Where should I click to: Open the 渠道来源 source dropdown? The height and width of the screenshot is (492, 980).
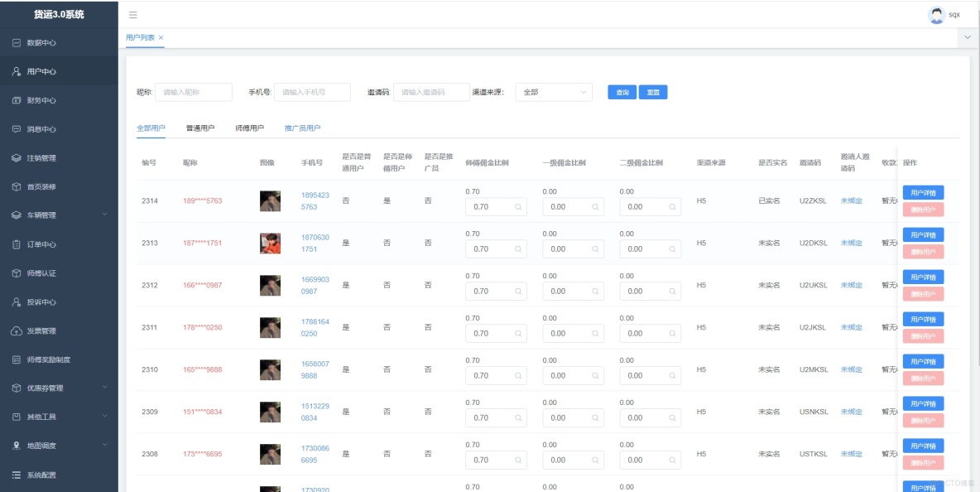[553, 91]
